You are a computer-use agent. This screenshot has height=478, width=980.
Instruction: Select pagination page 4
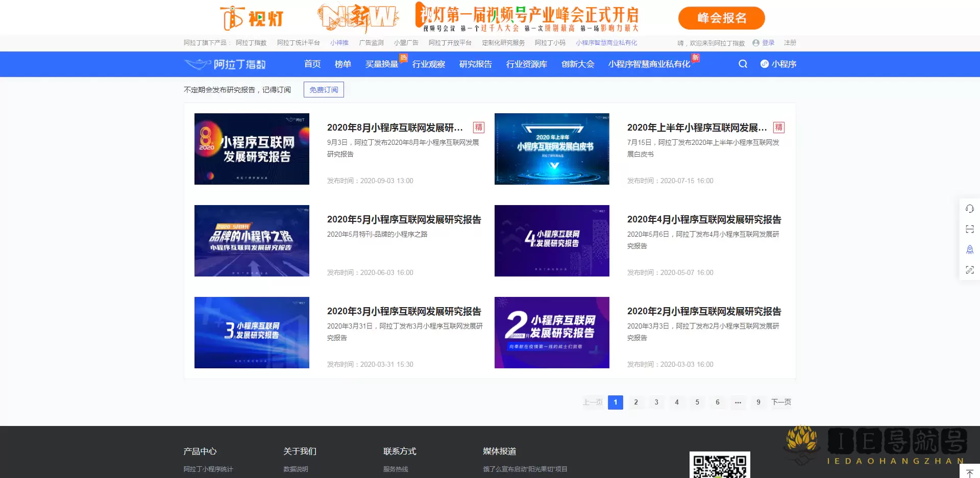[677, 402]
